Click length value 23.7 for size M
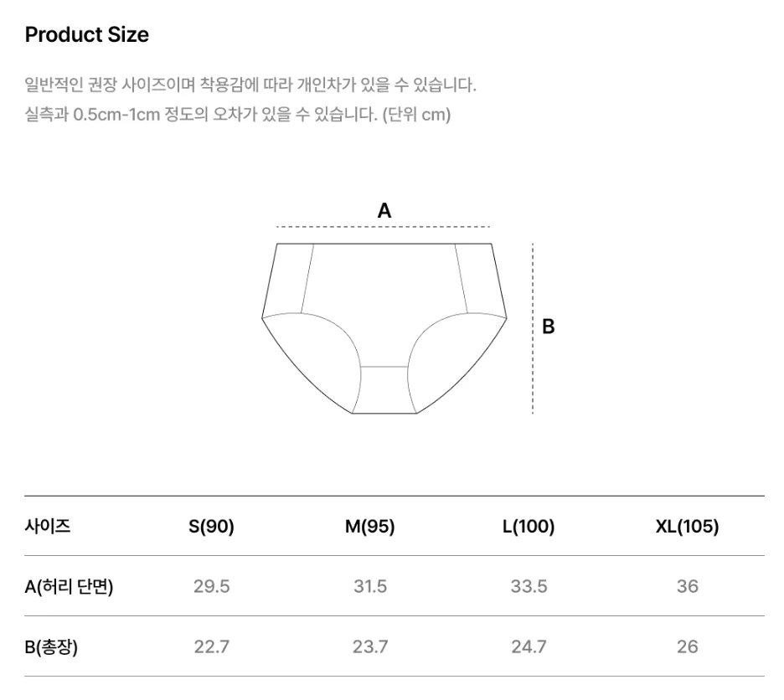Image resolution: width=784 pixels, height=700 pixels. pos(370,646)
